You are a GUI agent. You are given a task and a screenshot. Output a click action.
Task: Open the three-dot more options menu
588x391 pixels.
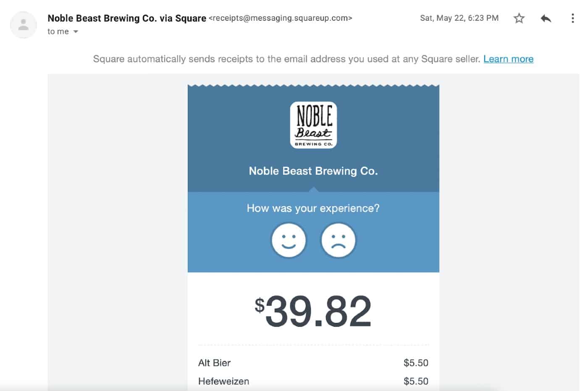572,18
